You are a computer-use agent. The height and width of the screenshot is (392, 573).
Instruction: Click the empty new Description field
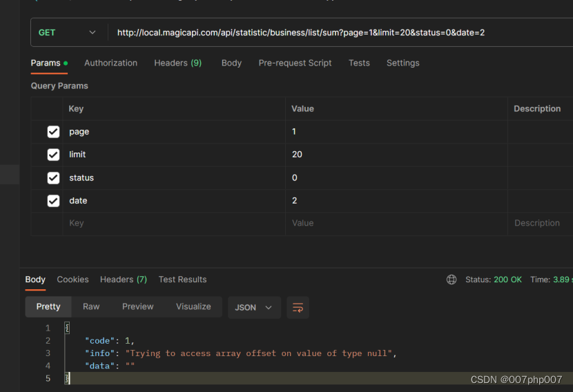coord(541,223)
